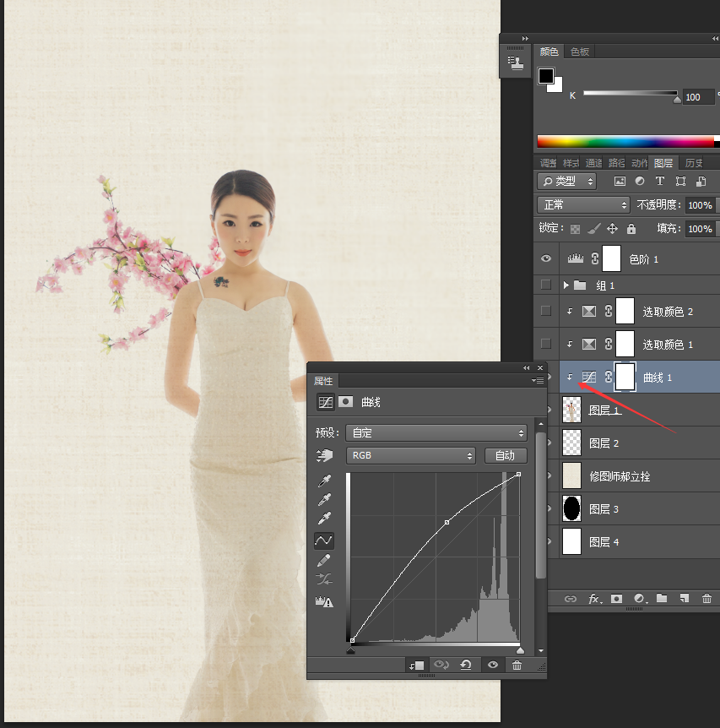Click the add layer mask icon
720x728 pixels.
pos(616,599)
